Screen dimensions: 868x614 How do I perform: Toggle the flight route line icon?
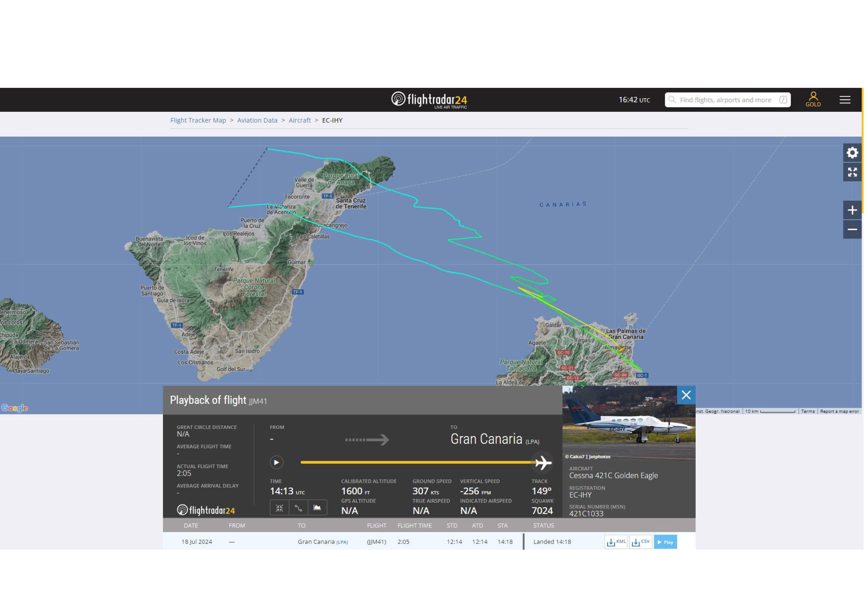298,508
